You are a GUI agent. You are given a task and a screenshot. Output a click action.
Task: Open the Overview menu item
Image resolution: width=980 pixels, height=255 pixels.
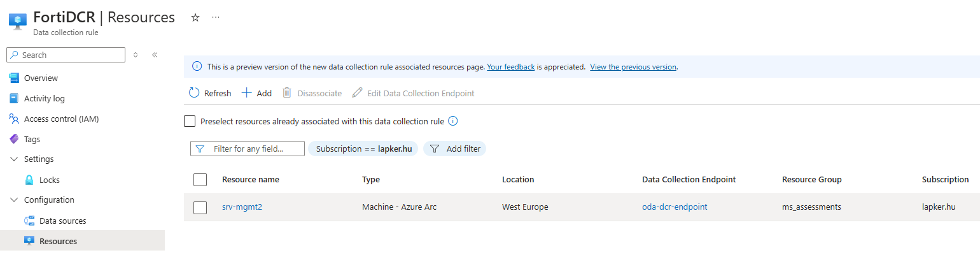click(x=41, y=78)
